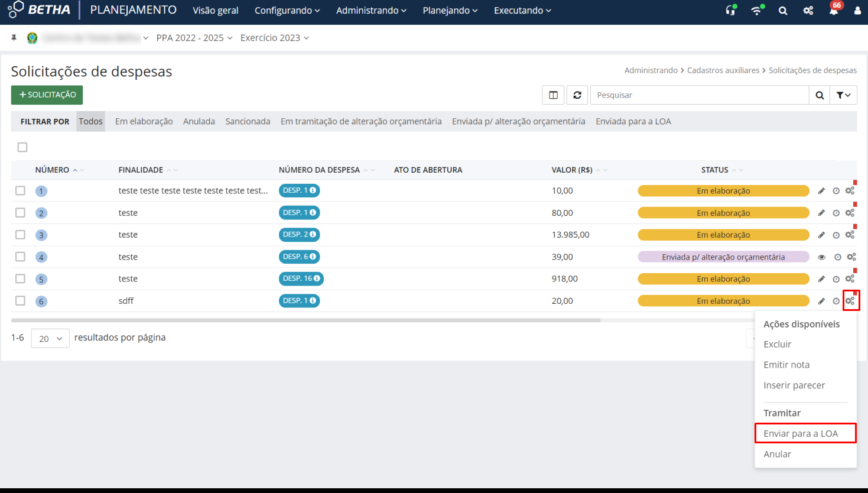Click the entity coat of arms icon
Screen dimensions: 868x493
click(32, 38)
